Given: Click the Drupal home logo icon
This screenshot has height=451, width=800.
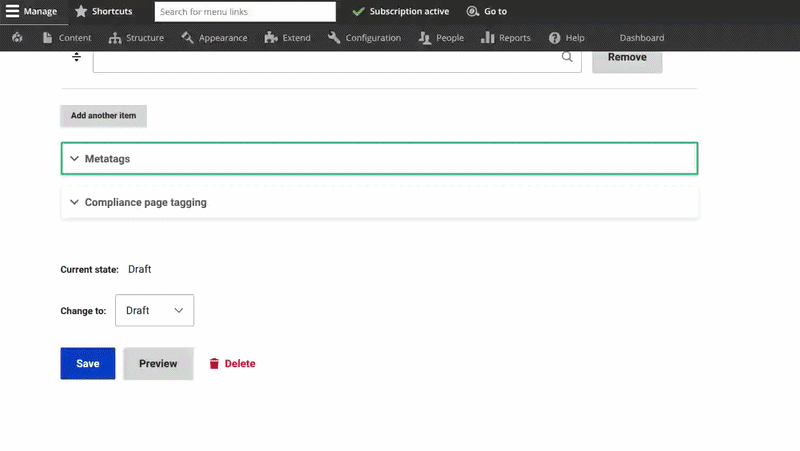Looking at the screenshot, I should [17, 38].
